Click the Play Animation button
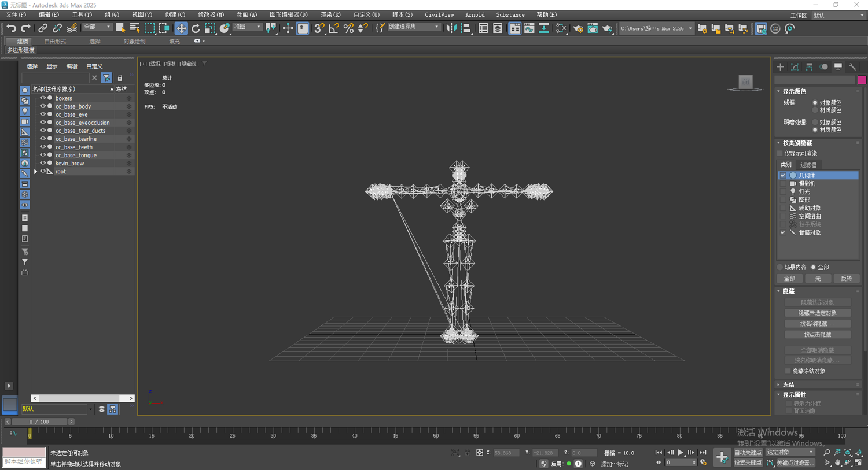 (x=681, y=453)
